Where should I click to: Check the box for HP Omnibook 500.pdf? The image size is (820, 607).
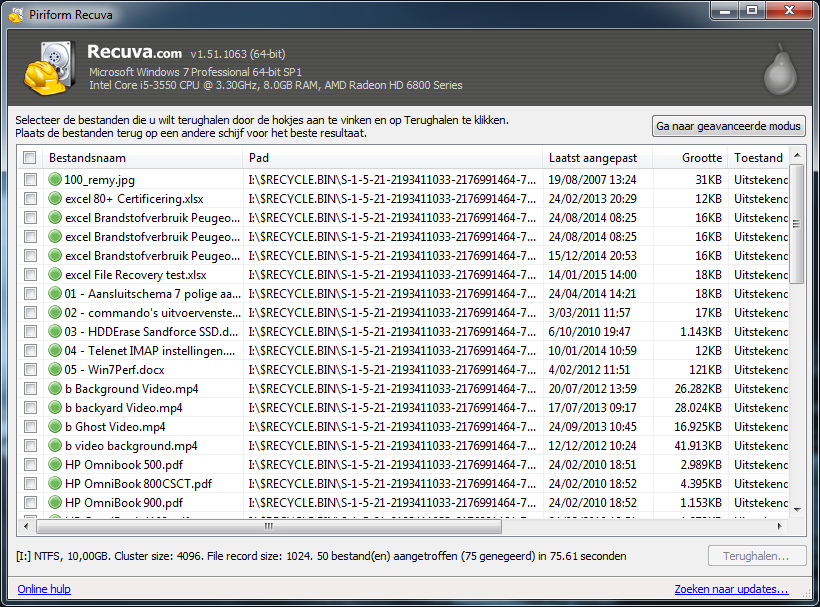(x=30, y=464)
